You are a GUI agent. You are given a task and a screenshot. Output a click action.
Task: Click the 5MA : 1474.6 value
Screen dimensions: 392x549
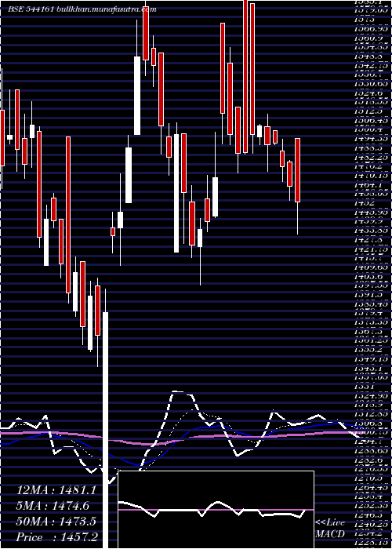(x=53, y=506)
